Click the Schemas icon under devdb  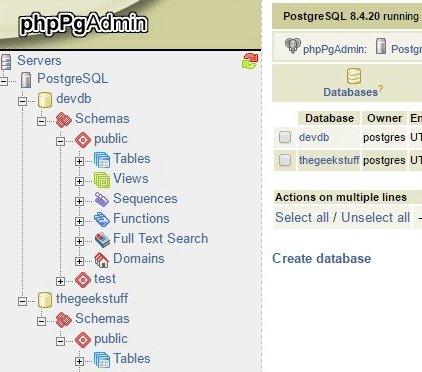64,120
